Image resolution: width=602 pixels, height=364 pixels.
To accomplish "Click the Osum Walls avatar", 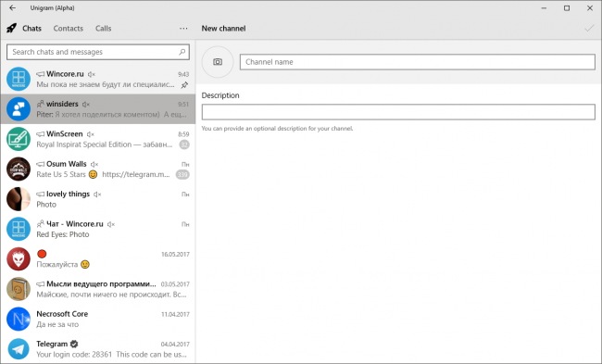I will 19,169.
